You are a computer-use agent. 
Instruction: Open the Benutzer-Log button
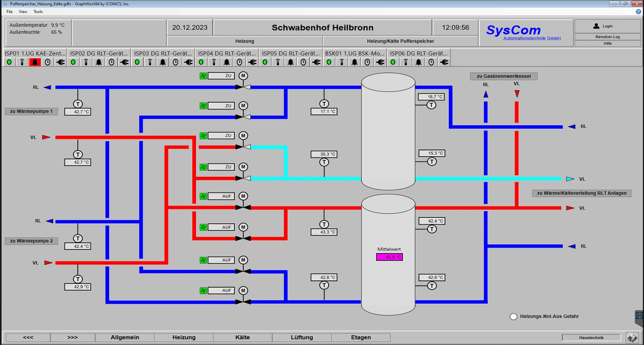[607, 37]
